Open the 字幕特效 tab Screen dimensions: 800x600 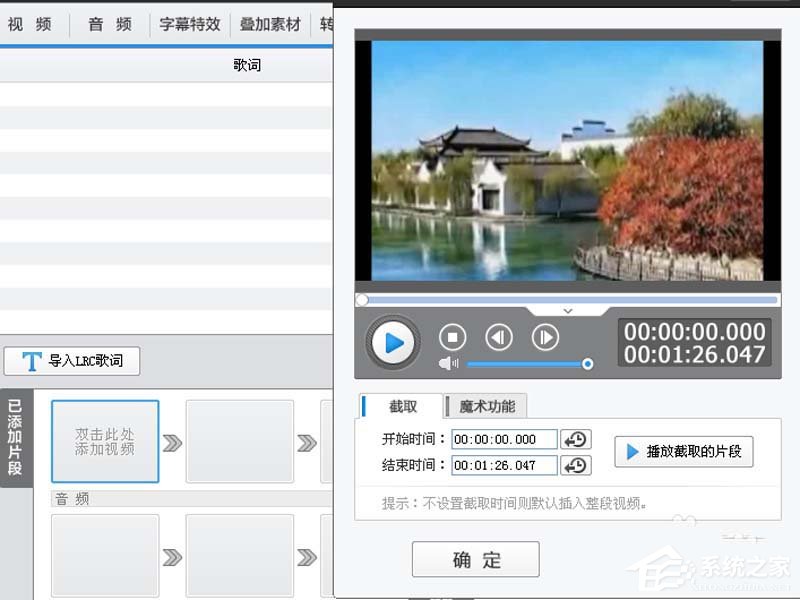pyautogui.click(x=190, y=24)
